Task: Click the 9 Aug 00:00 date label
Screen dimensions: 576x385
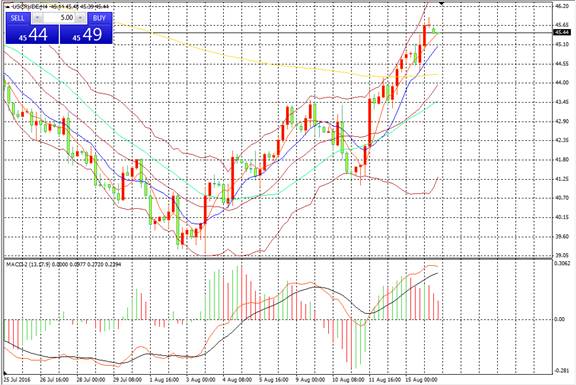Action: (x=311, y=379)
